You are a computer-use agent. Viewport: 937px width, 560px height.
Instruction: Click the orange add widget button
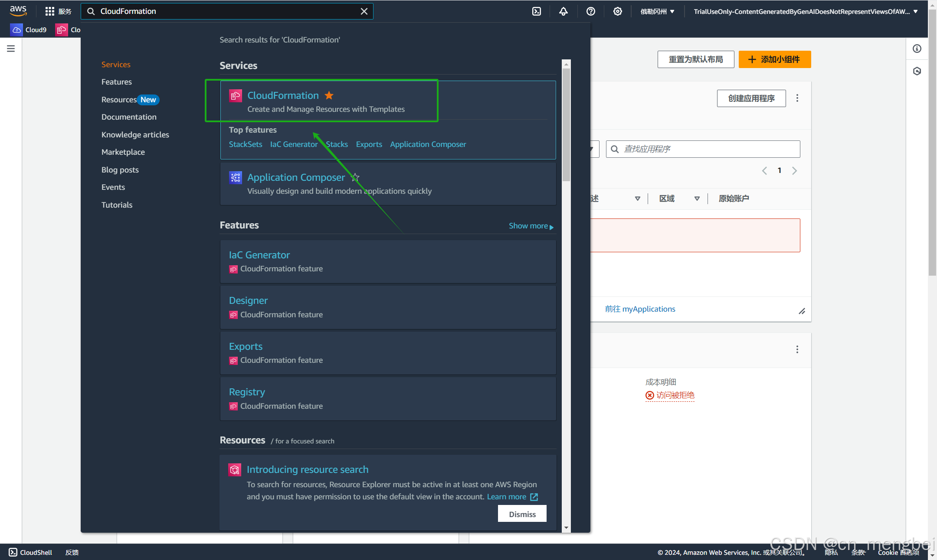click(775, 59)
